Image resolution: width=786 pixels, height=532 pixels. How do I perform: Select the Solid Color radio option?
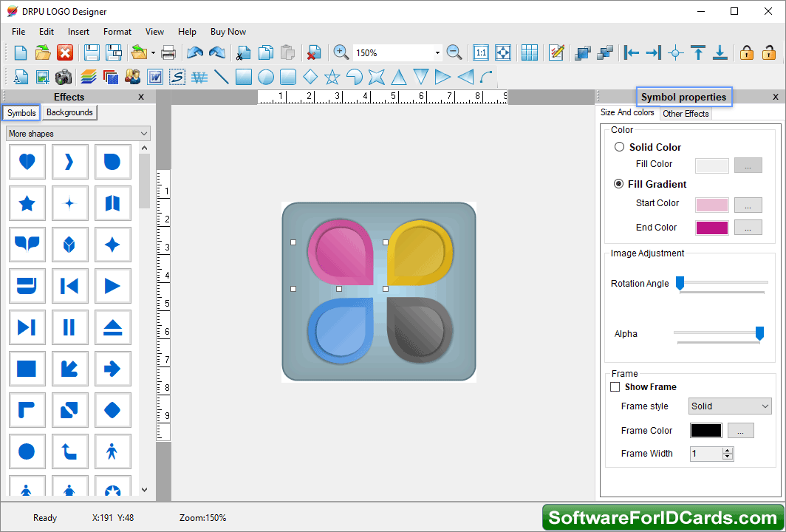620,147
